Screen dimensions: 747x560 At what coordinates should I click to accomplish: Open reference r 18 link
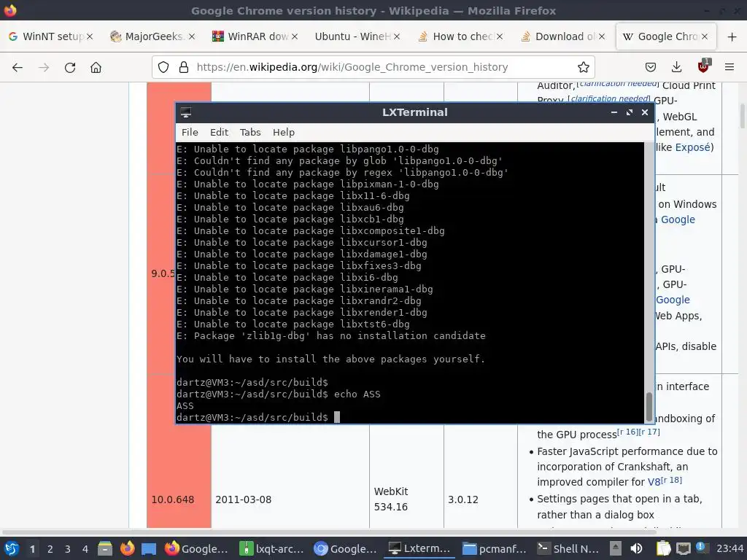click(x=671, y=480)
